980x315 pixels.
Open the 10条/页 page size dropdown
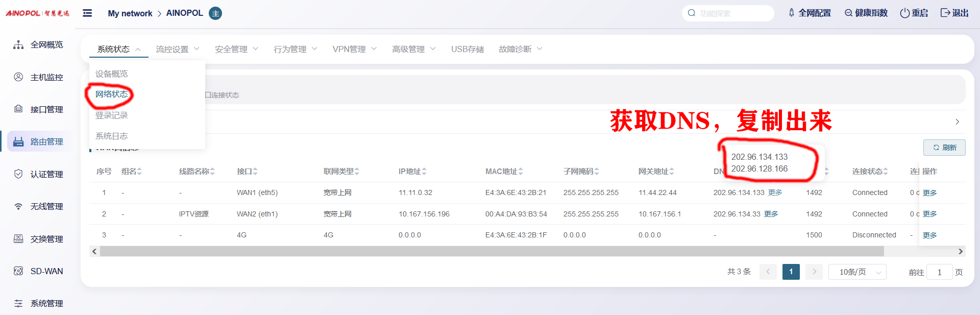coord(857,272)
